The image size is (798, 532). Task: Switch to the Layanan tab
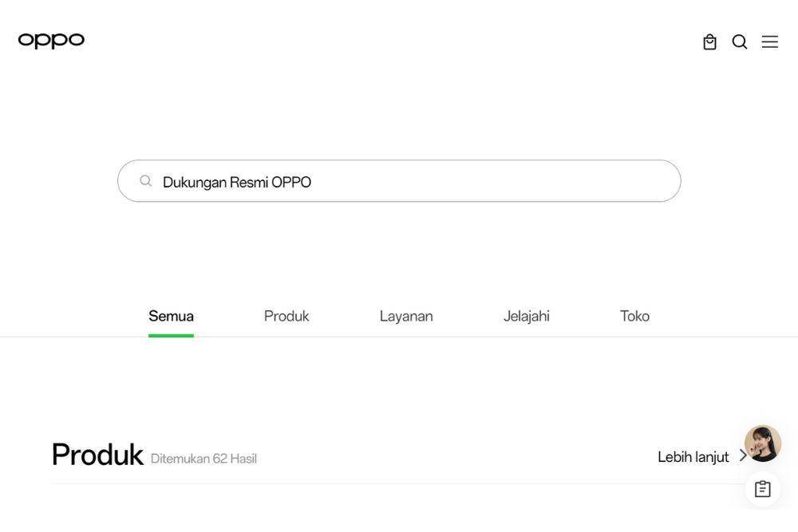click(406, 316)
